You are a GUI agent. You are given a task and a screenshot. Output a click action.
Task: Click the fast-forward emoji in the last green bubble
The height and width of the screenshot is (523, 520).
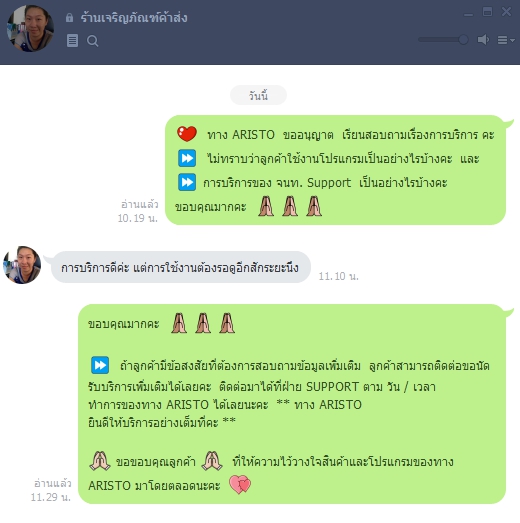point(100,365)
